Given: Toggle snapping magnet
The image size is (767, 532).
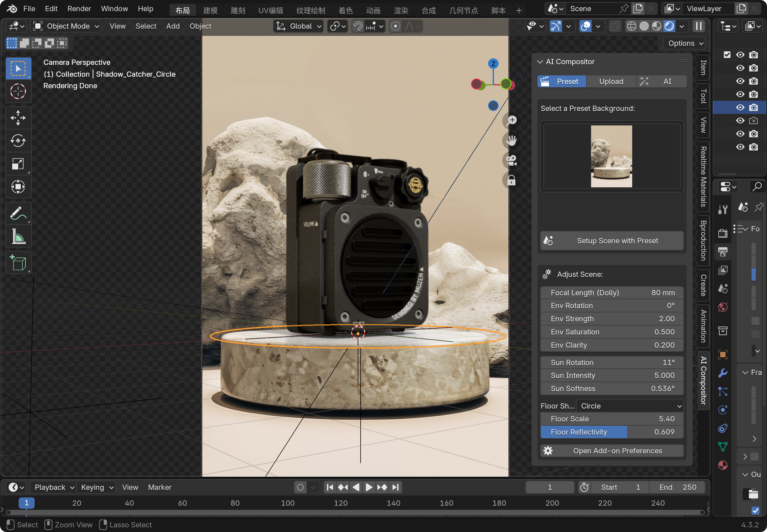Looking at the screenshot, I should point(358,26).
